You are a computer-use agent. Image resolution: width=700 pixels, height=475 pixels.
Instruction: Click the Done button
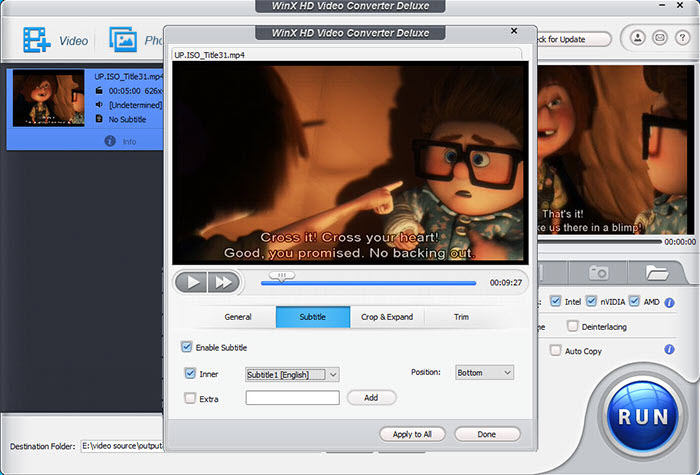click(x=487, y=434)
